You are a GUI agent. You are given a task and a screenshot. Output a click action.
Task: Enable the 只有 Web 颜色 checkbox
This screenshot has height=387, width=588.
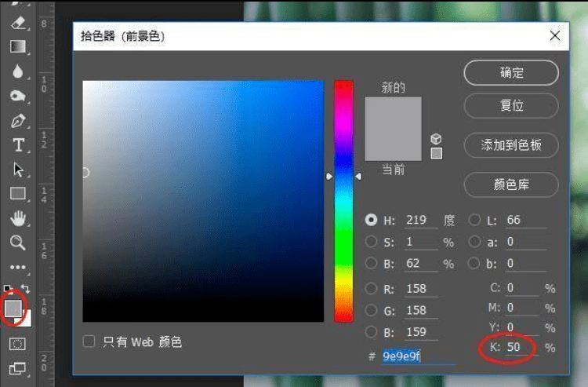point(89,341)
